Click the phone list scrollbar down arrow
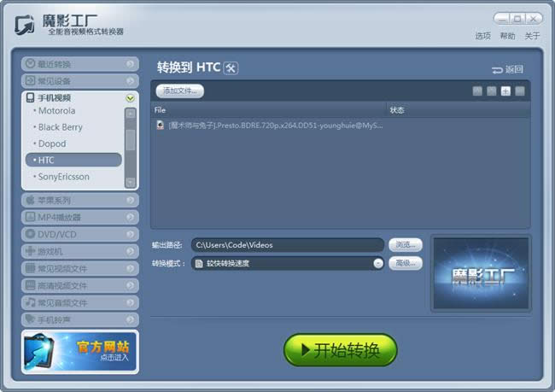The width and height of the screenshot is (555, 392). point(131,183)
